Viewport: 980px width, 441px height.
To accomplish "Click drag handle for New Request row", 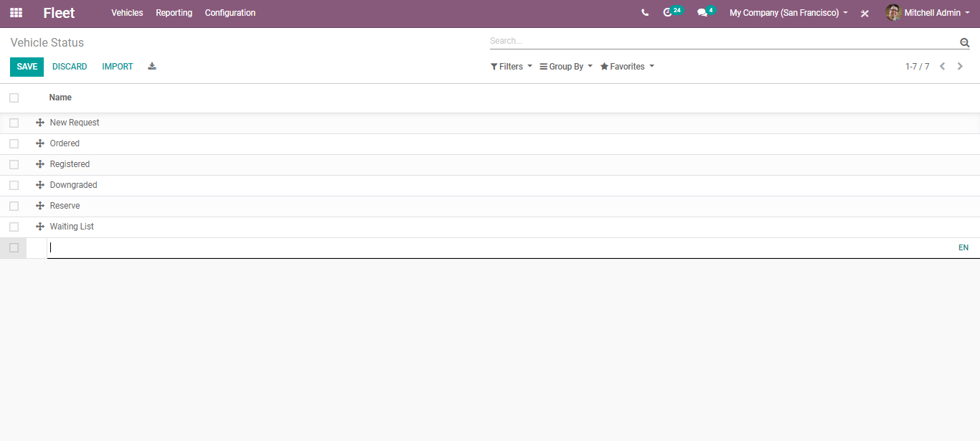I will 40,123.
